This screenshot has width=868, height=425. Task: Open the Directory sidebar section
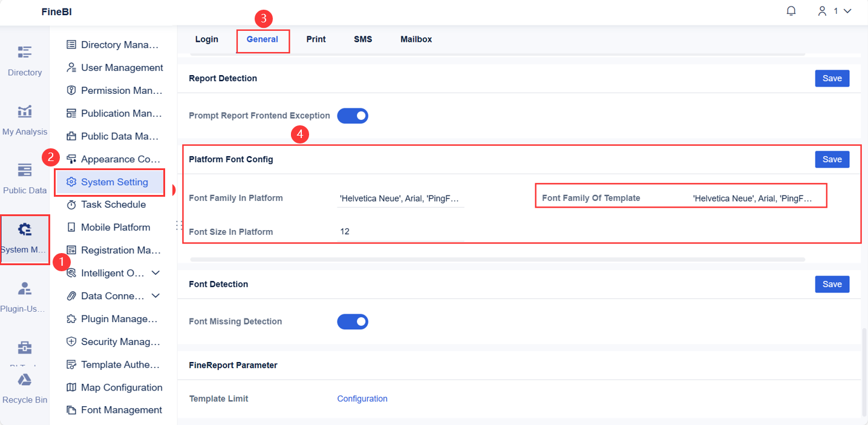click(x=24, y=61)
